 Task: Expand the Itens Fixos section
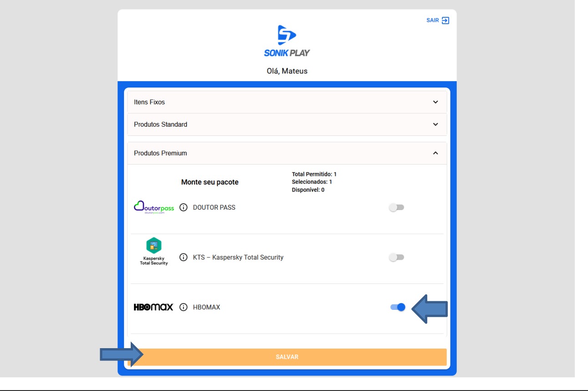[287, 102]
